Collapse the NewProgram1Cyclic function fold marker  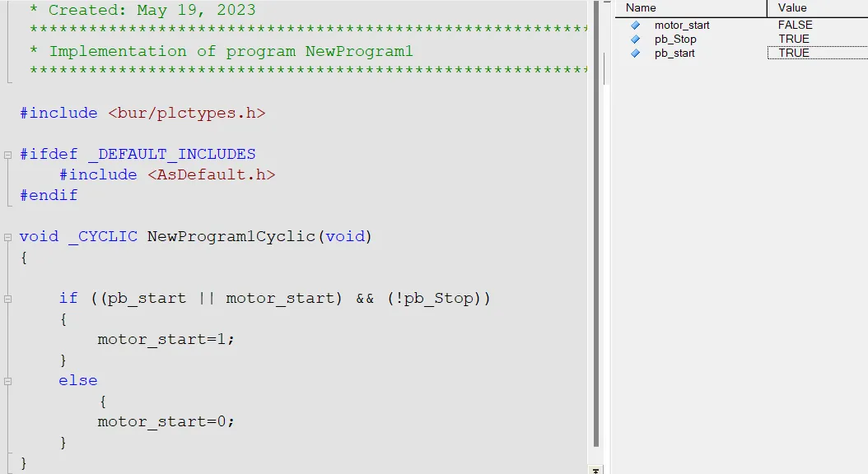pos(7,237)
